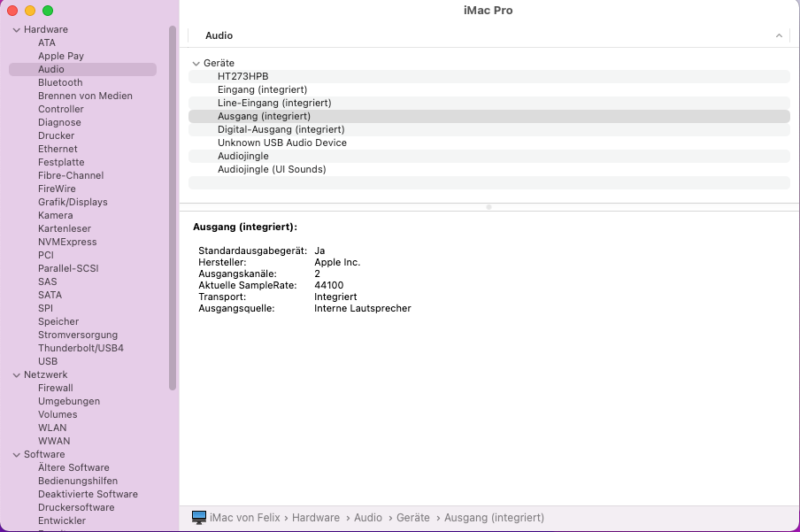Click Ausgang (integriert) in path bar

coord(494,517)
